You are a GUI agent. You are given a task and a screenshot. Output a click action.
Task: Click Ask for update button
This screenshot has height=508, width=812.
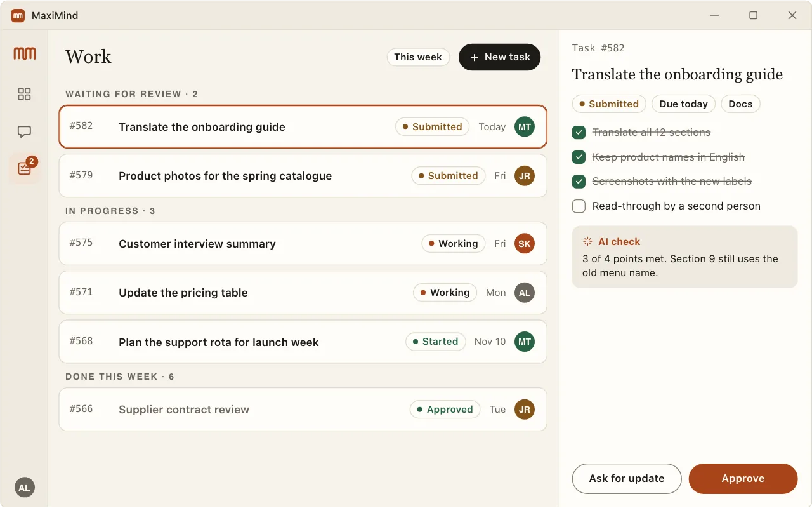(627, 479)
